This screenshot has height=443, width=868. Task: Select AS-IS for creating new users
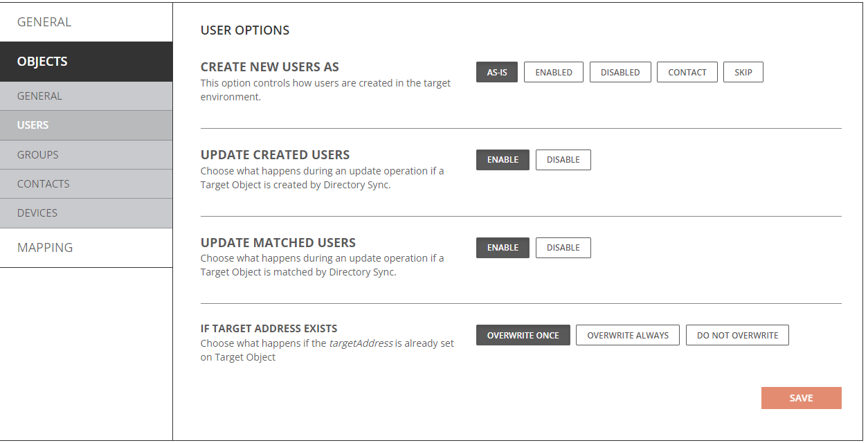496,71
